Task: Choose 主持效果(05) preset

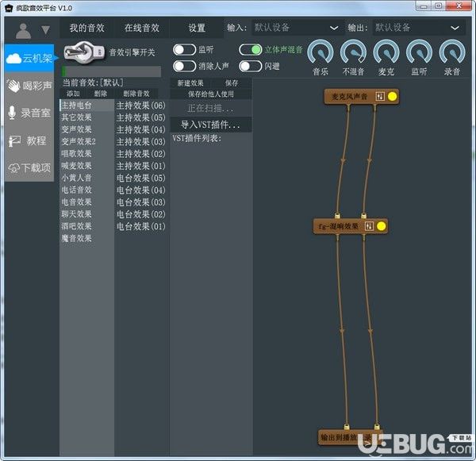Action: click(x=141, y=118)
